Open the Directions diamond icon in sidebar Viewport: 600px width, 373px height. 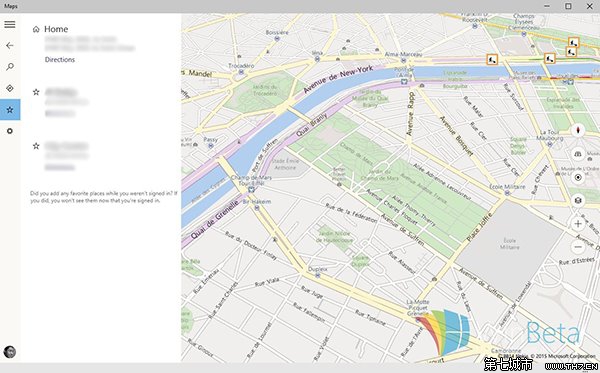(10, 88)
